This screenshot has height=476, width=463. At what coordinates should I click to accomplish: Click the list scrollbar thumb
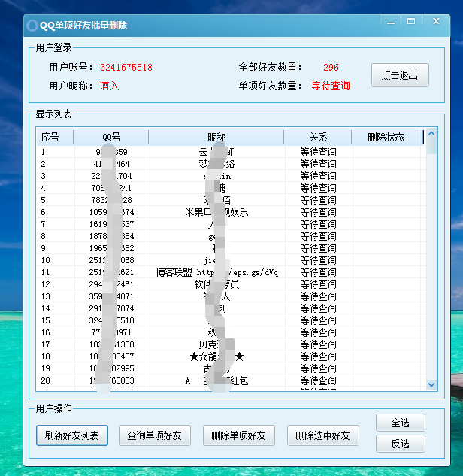click(x=431, y=147)
